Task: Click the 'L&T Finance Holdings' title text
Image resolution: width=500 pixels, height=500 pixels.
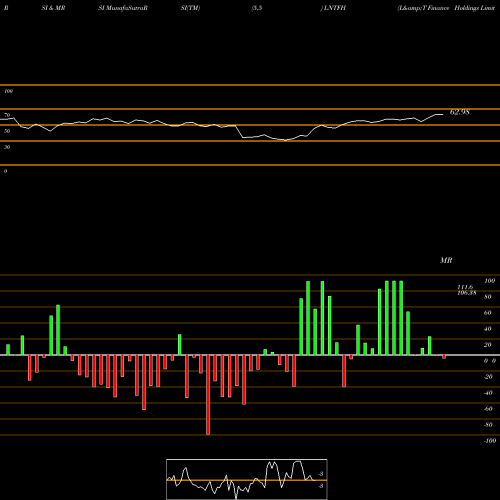Action: pyautogui.click(x=446, y=8)
